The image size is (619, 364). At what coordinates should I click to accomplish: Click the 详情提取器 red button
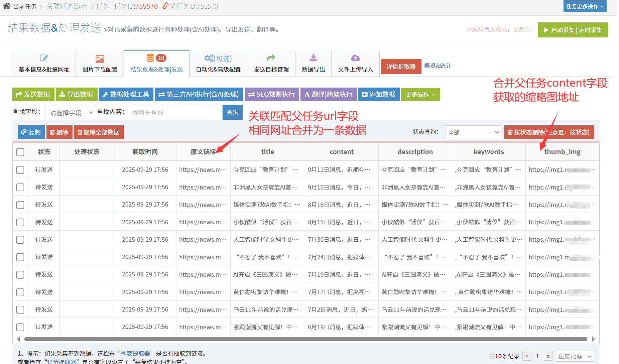401,67
